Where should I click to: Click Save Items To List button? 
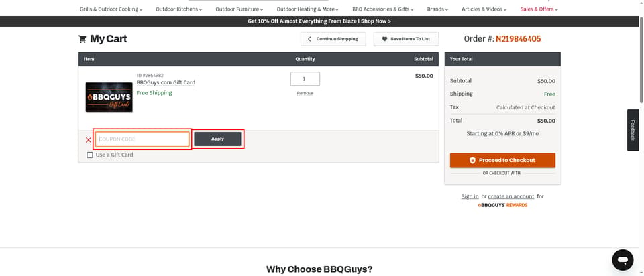tap(407, 39)
